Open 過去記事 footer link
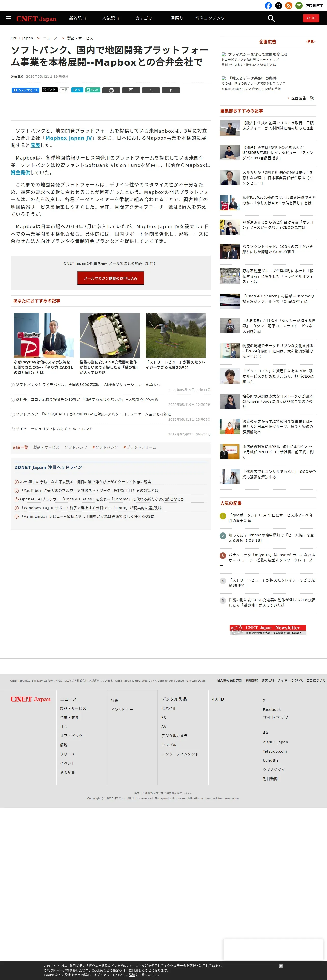This screenshot has height=980, width=327. point(67,773)
